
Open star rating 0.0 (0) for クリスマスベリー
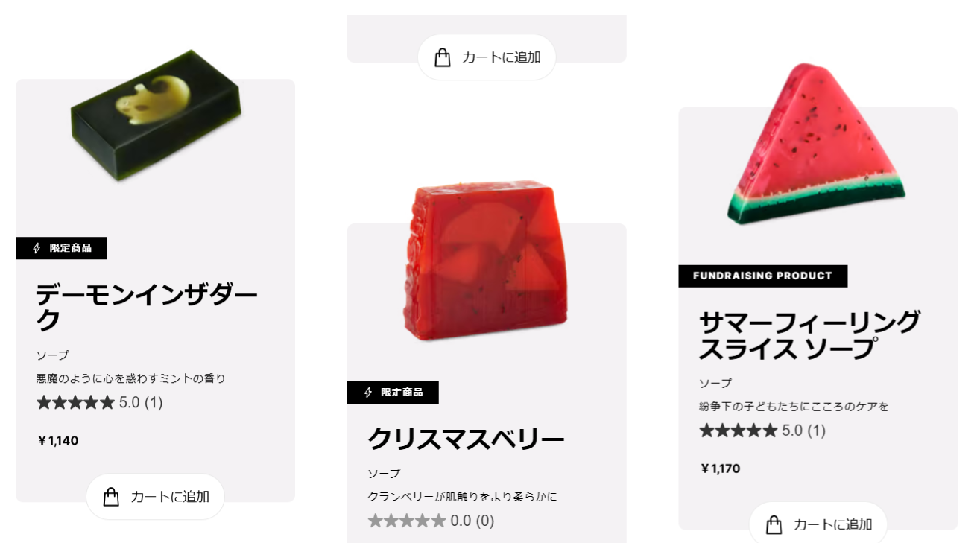(x=431, y=521)
